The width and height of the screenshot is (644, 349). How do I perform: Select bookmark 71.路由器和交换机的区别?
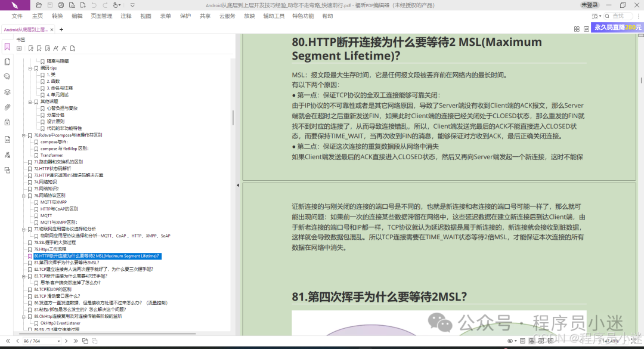tap(58, 162)
